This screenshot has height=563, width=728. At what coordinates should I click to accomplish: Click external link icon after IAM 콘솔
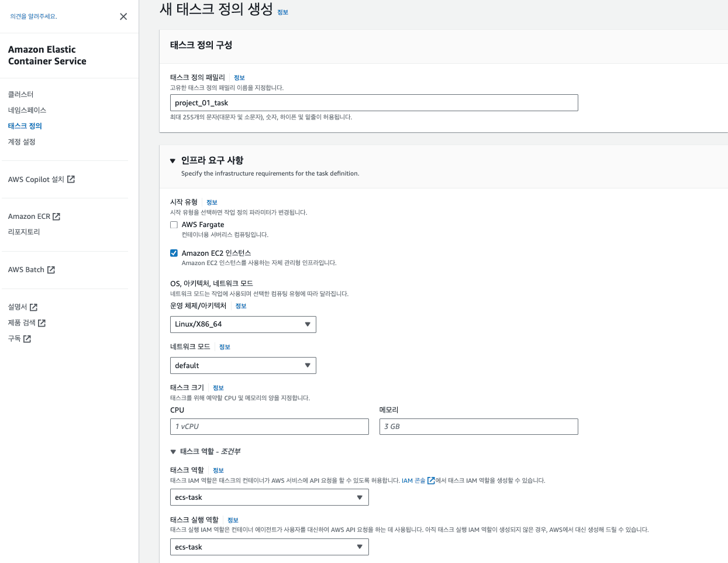(x=431, y=480)
